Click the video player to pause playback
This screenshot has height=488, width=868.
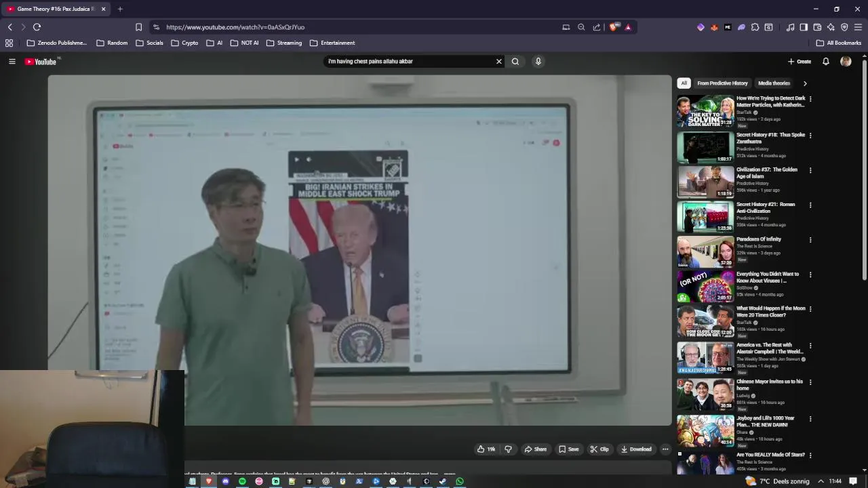coord(359,250)
